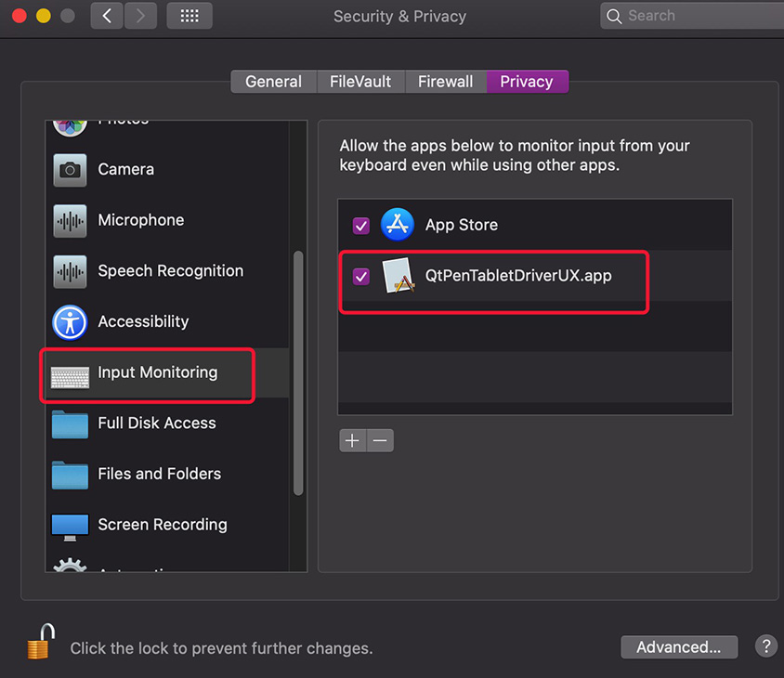Click the App Store app icon

[398, 225]
